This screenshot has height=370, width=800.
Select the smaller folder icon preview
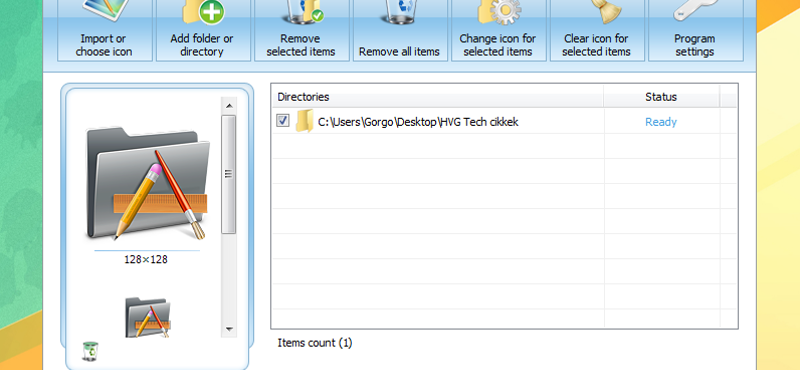click(147, 317)
